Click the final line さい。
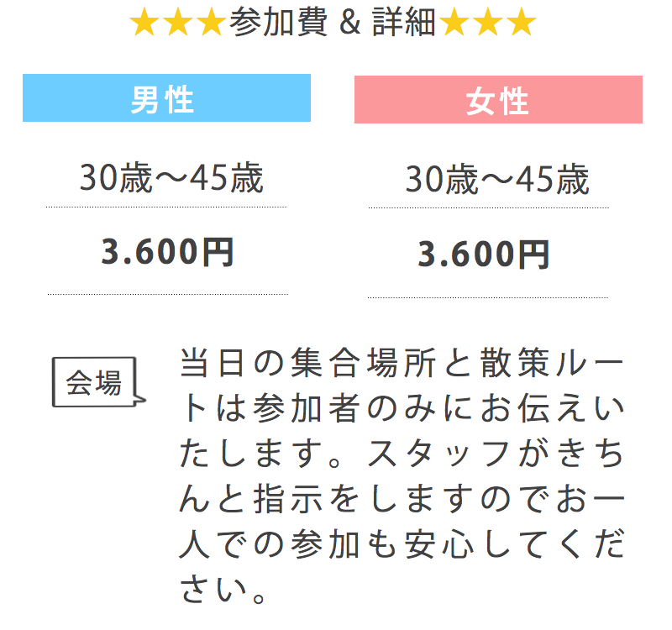The image size is (672, 630). point(223,590)
